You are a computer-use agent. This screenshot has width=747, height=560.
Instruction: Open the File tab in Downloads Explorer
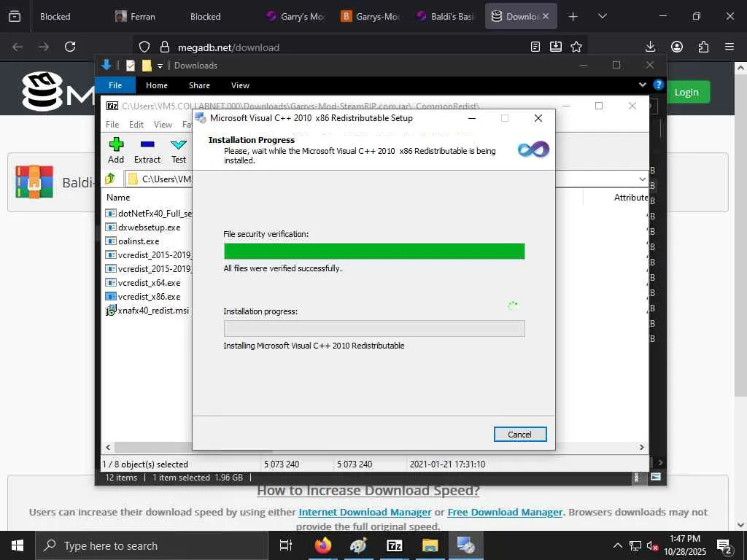[x=115, y=85]
